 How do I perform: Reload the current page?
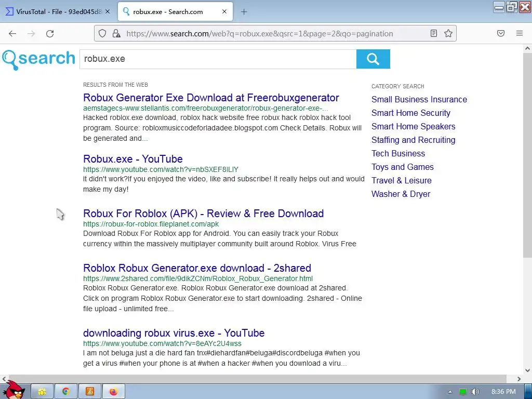(x=50, y=34)
